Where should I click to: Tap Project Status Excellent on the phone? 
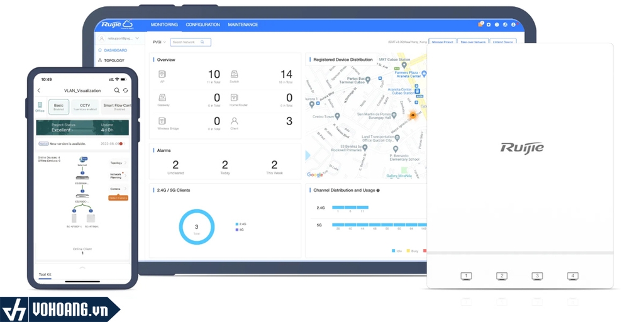click(x=63, y=127)
